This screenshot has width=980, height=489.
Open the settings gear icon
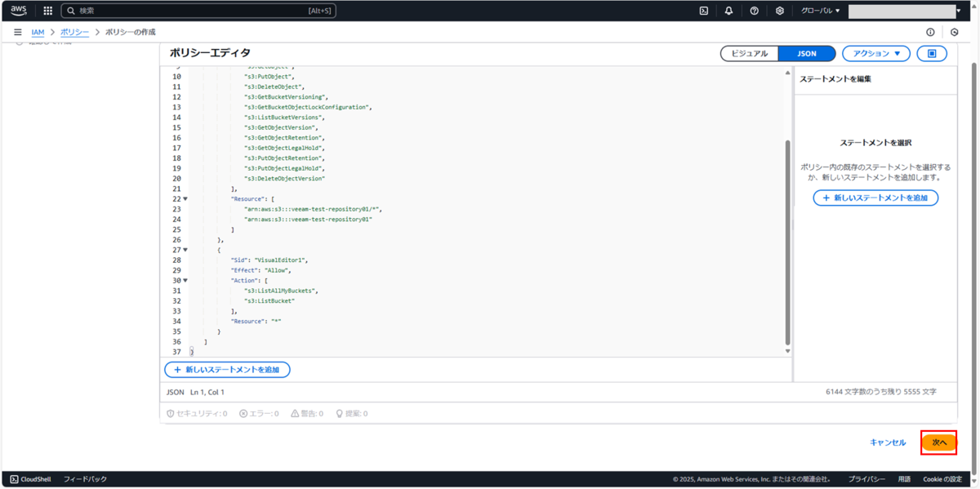click(x=779, y=11)
